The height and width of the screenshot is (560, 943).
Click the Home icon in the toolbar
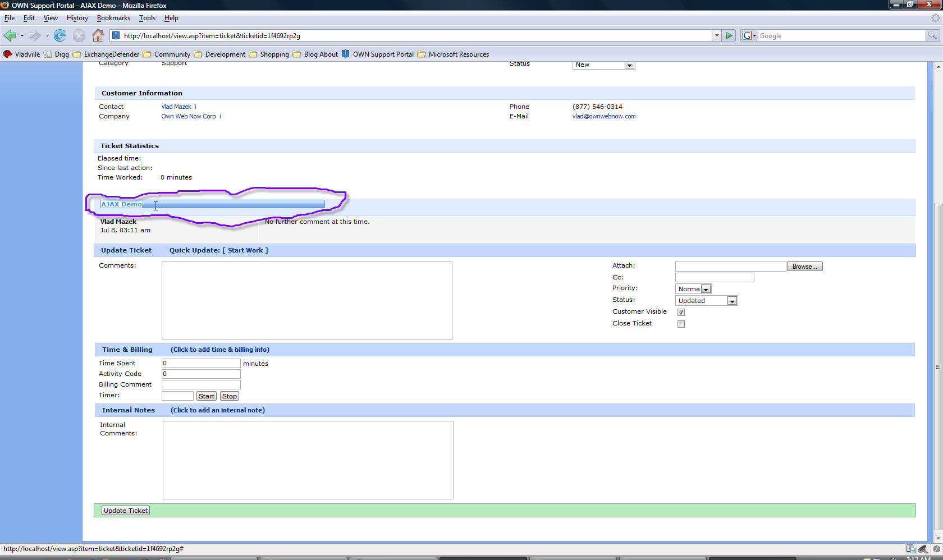(98, 36)
